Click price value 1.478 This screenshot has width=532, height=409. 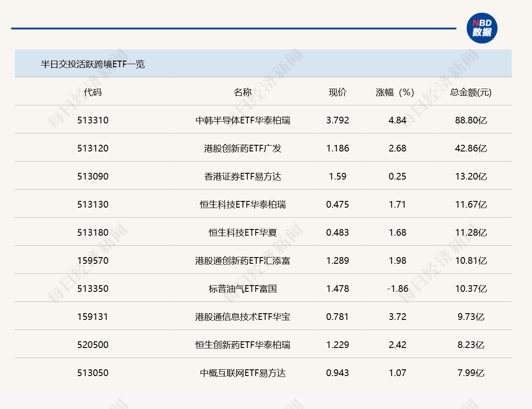coord(338,289)
